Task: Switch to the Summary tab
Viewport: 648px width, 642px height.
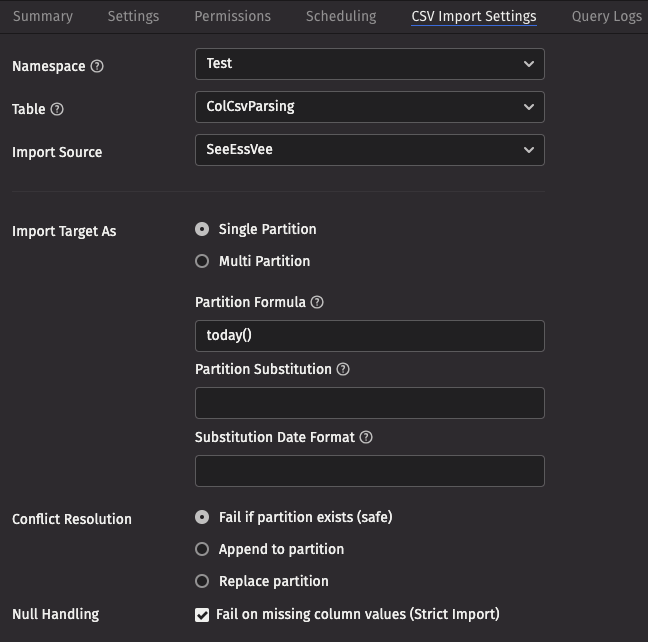Action: point(42,16)
